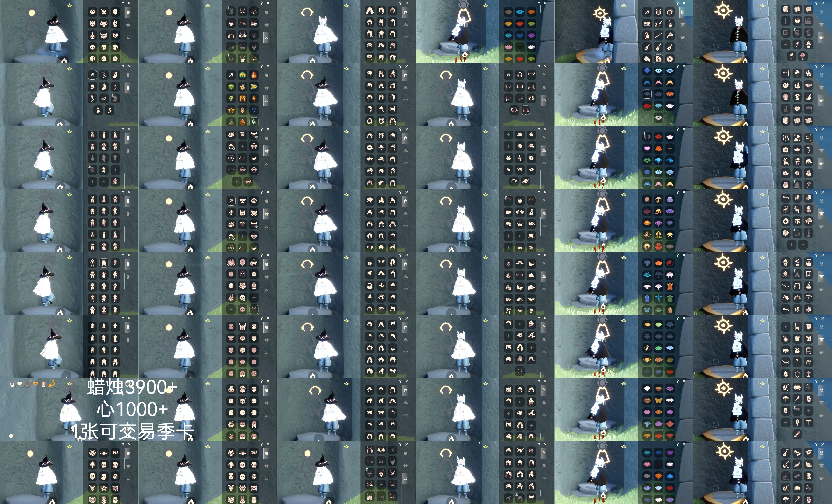Image resolution: width=832 pixels, height=504 pixels.
Task: Select the straight flute instrument icon
Action: coord(658,35)
